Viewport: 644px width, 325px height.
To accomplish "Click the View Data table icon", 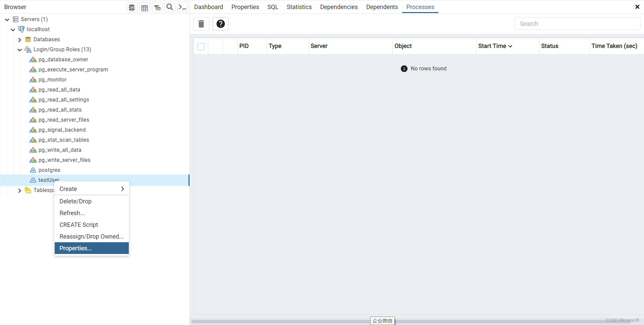I will coord(145,7).
